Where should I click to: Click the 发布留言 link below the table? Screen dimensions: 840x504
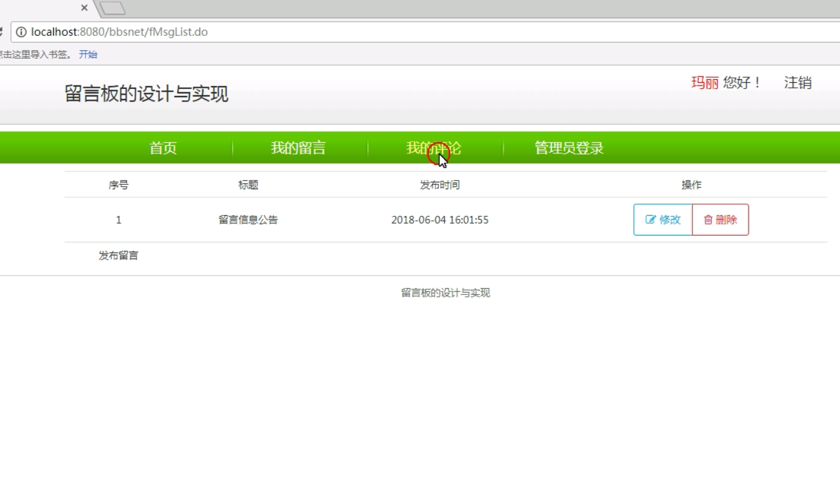(118, 254)
